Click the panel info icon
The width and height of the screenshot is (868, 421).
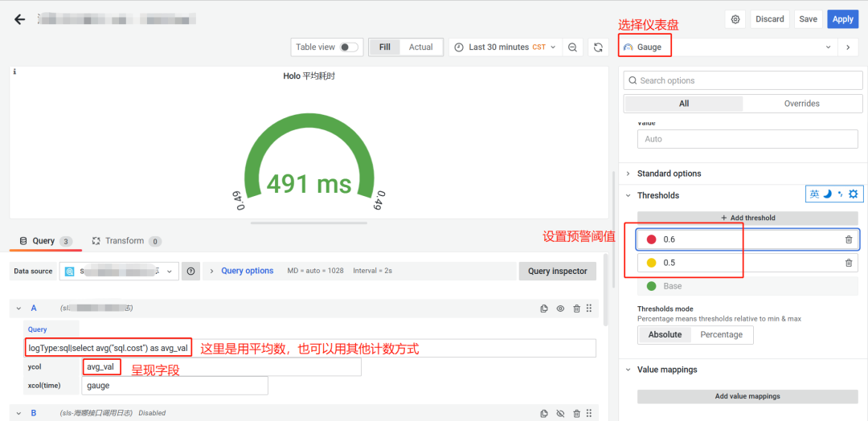14,72
